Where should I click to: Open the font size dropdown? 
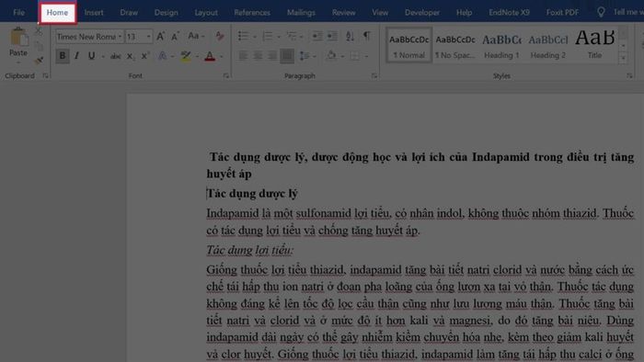click(149, 37)
